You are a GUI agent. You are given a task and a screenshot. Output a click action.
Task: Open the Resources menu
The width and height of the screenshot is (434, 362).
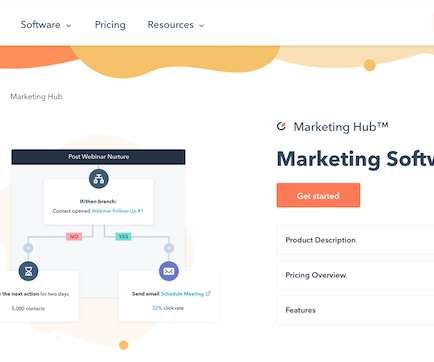point(171,25)
